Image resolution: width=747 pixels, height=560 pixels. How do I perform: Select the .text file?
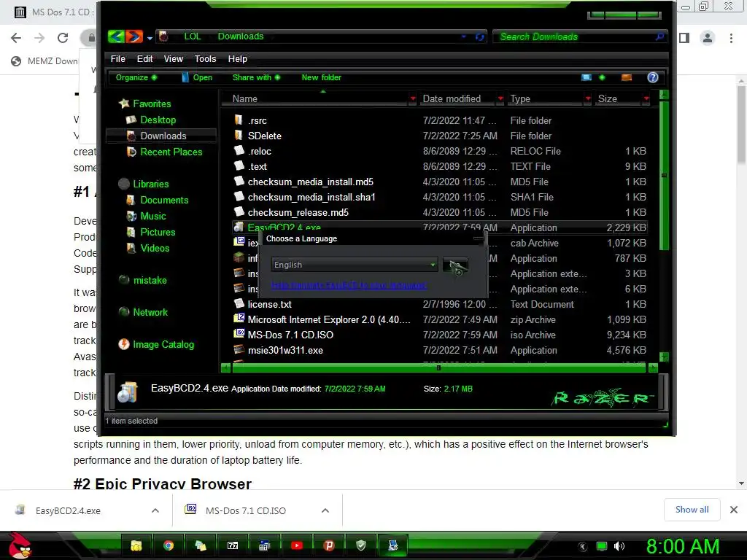440,166
